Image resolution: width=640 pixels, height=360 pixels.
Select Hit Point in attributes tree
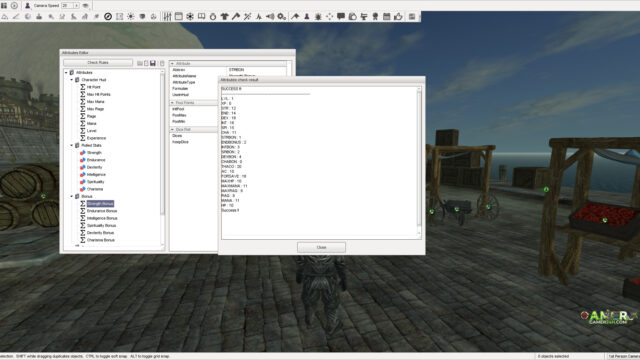tap(93, 87)
